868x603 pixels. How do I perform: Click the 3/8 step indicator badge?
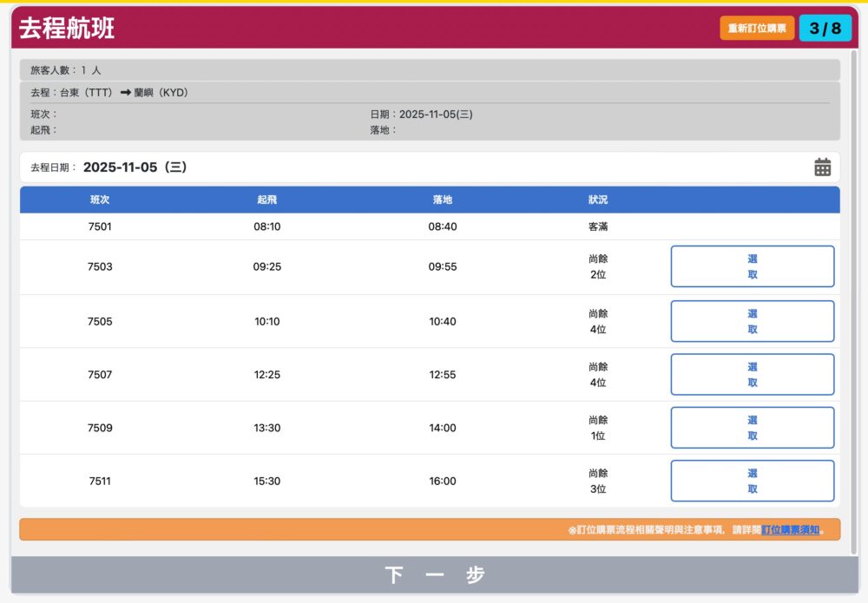click(825, 29)
